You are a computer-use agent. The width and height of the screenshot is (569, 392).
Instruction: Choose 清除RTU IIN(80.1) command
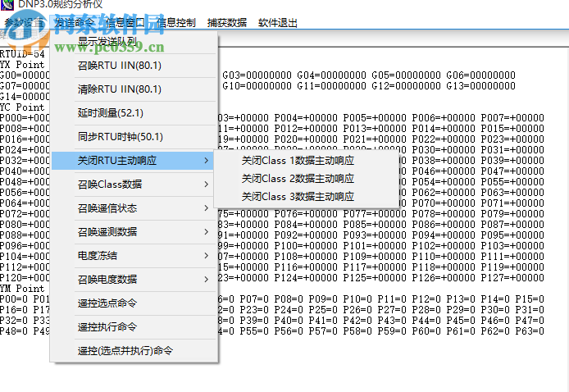(134, 89)
